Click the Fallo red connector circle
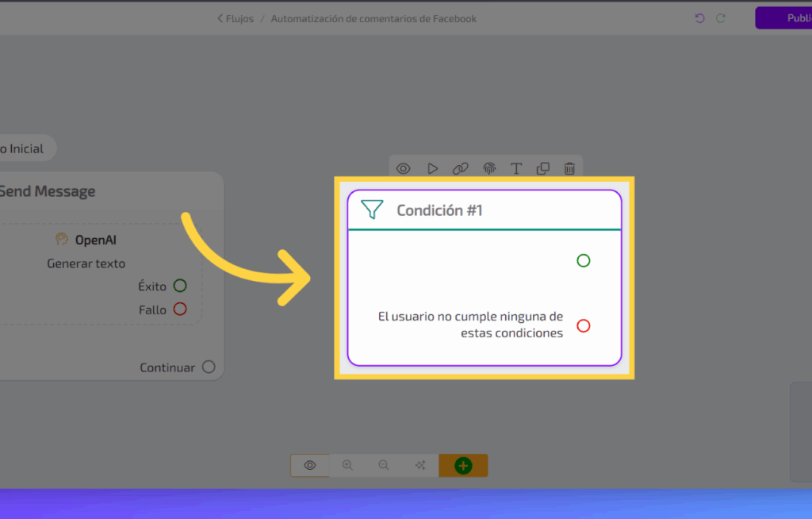 click(x=180, y=309)
